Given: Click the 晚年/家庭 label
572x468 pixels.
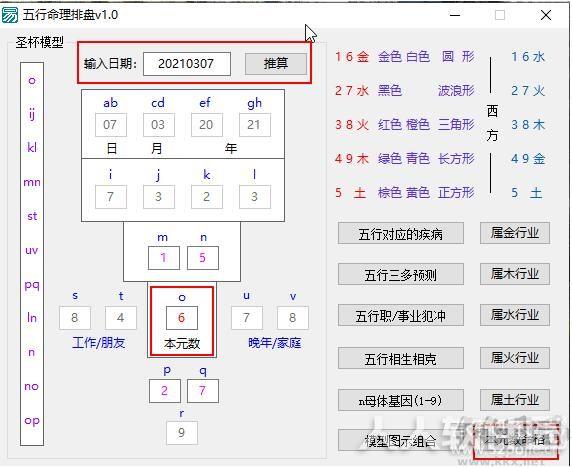Looking at the screenshot, I should point(274,343).
